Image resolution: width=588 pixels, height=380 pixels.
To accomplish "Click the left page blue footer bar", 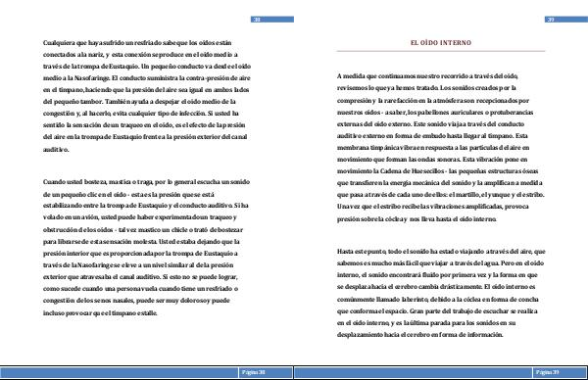I will [x=147, y=372].
